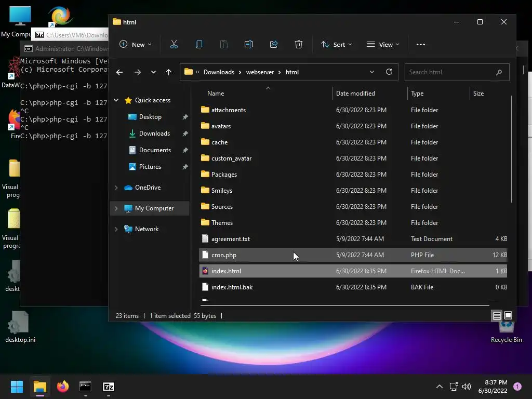Image resolution: width=532 pixels, height=399 pixels.
Task: Click the Downloads breadcrumb in address bar
Action: point(219,72)
